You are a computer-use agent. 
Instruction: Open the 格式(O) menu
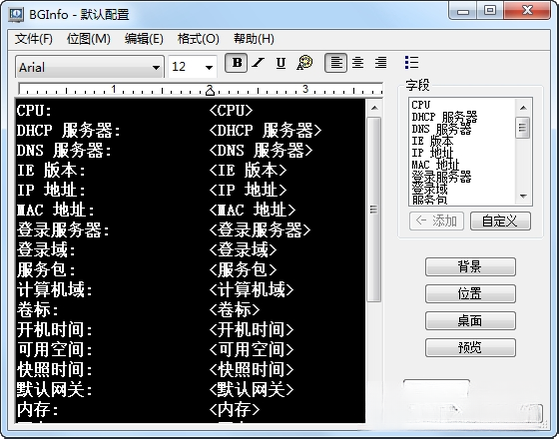point(198,39)
